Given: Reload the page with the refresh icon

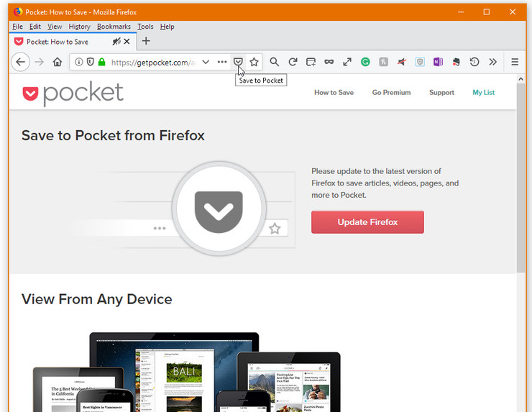Looking at the screenshot, I should point(293,62).
